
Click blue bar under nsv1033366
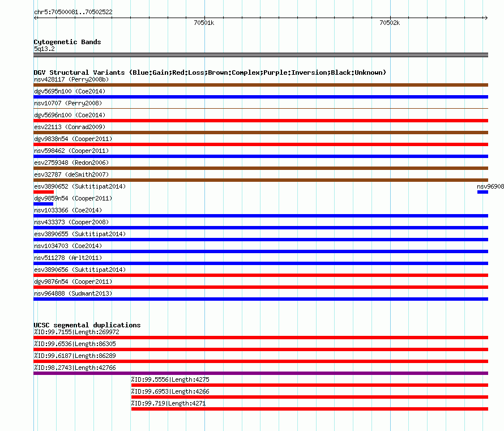[260, 216]
